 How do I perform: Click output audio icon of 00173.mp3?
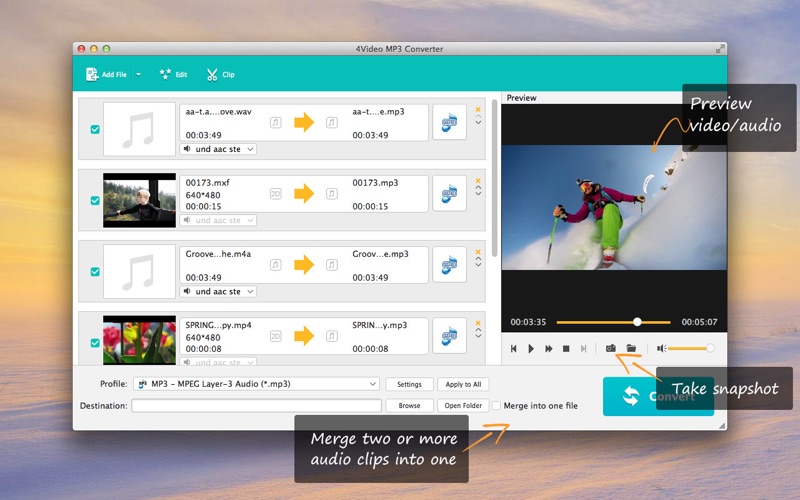tap(332, 193)
